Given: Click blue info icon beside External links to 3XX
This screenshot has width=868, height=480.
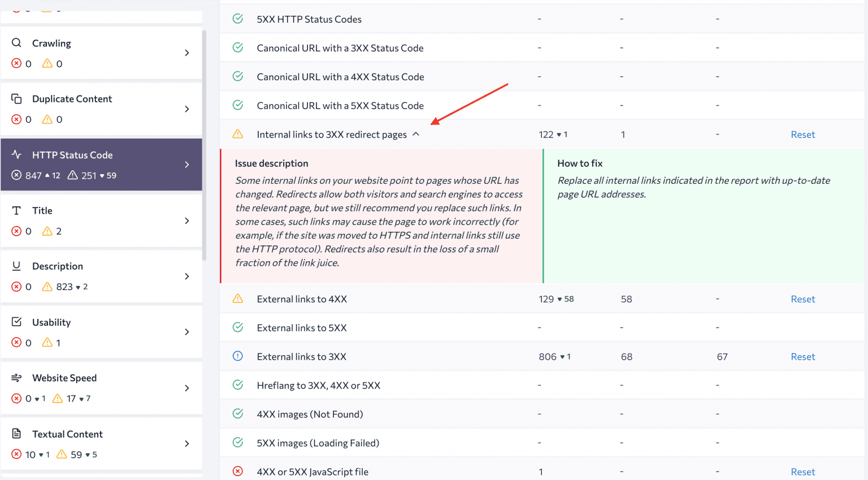Looking at the screenshot, I should [x=237, y=356].
